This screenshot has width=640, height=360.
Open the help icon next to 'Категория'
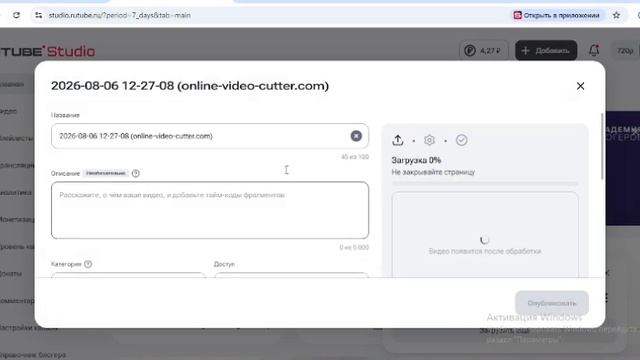(88, 264)
